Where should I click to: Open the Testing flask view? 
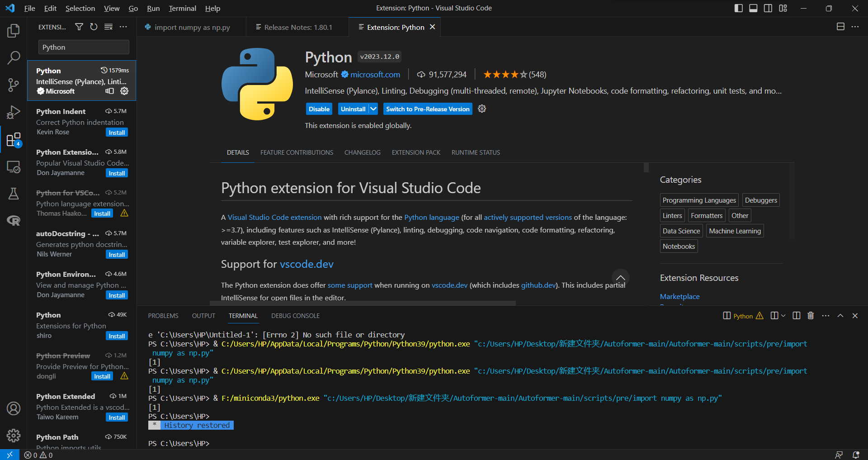coord(14,194)
